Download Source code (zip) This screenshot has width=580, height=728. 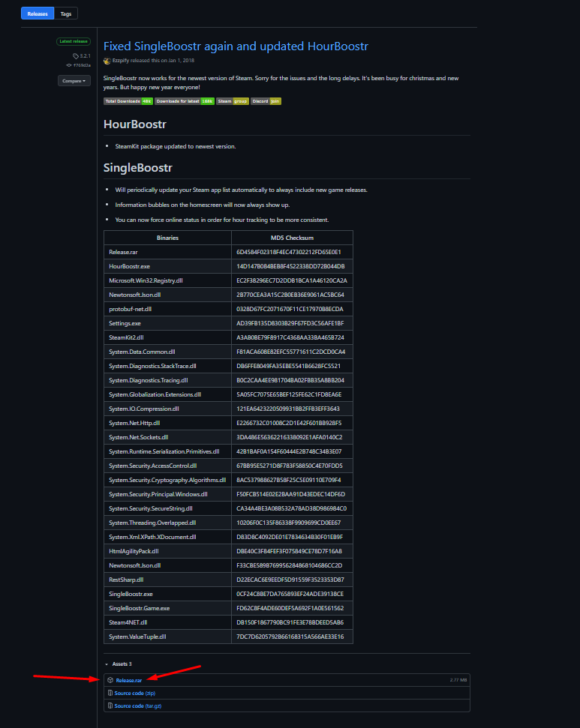(x=135, y=694)
